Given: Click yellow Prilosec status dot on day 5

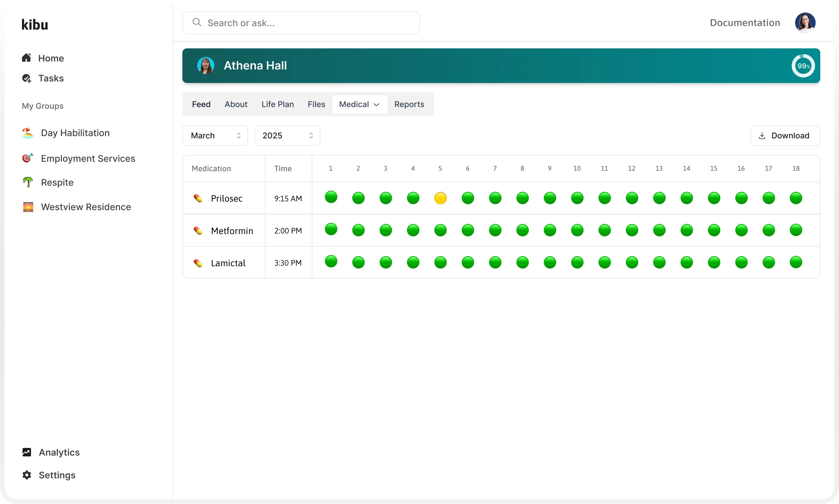Looking at the screenshot, I should click(440, 198).
